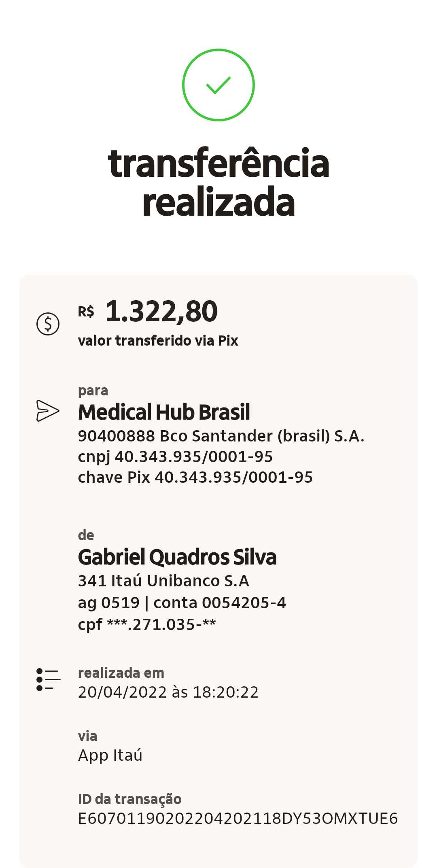This screenshot has height=868, width=437.
Task: Click the R$ 1.322,80 amount
Action: [x=148, y=311]
